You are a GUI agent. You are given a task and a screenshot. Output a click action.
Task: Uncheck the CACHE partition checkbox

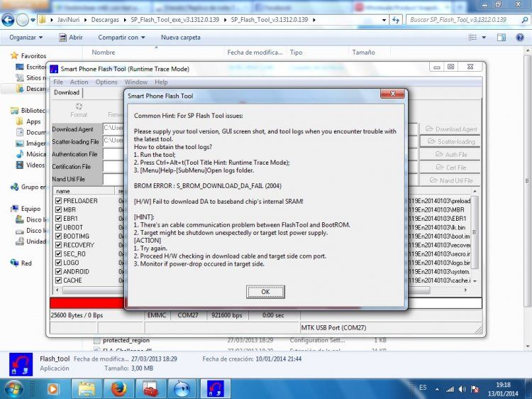click(58, 280)
